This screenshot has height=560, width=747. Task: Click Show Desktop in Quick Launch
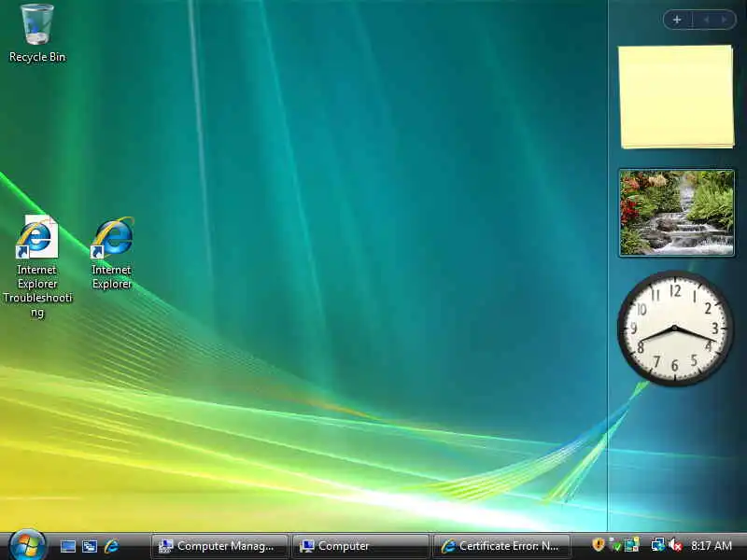[x=67, y=546]
